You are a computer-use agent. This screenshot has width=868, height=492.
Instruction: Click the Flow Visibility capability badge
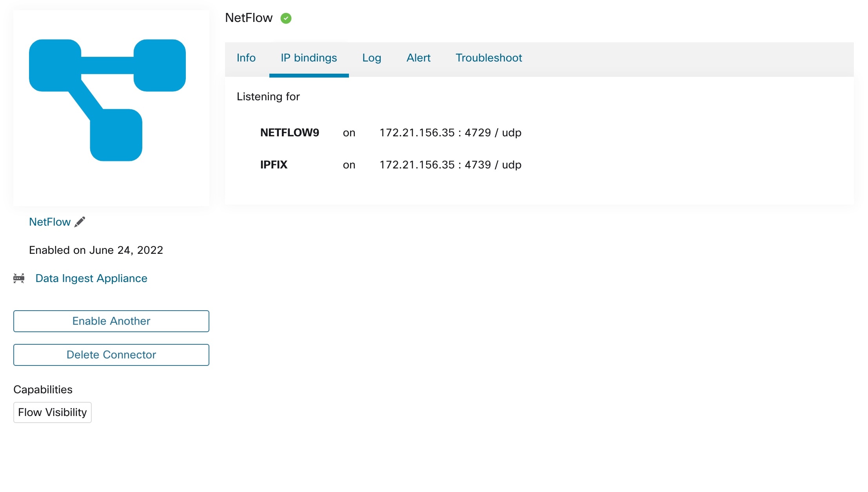52,412
